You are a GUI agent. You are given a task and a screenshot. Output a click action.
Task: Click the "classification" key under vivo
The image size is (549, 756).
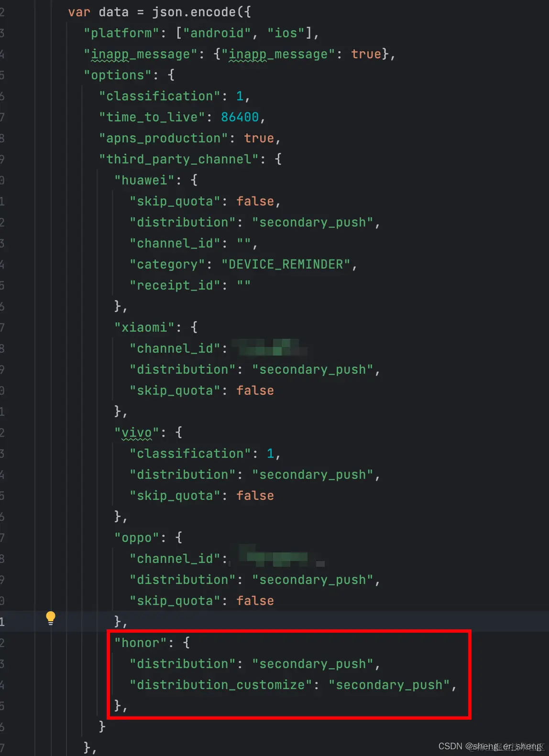pos(190,454)
